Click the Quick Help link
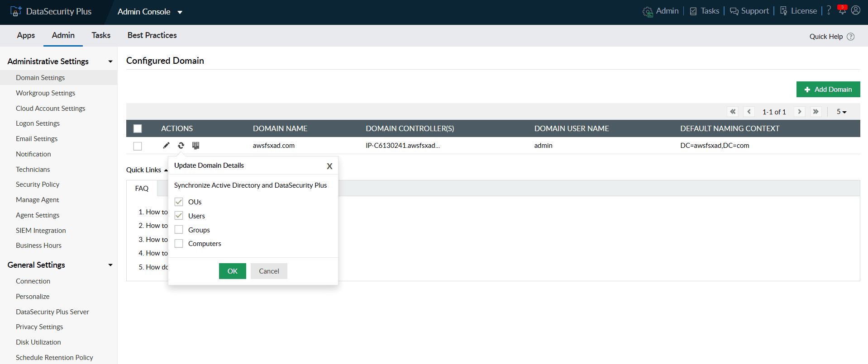The image size is (868, 364). (826, 37)
